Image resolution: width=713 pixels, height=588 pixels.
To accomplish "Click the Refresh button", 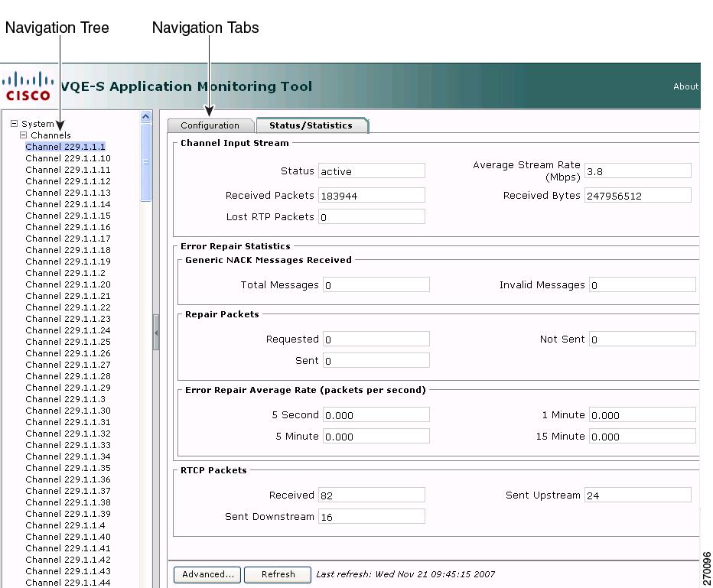I will tap(278, 574).
